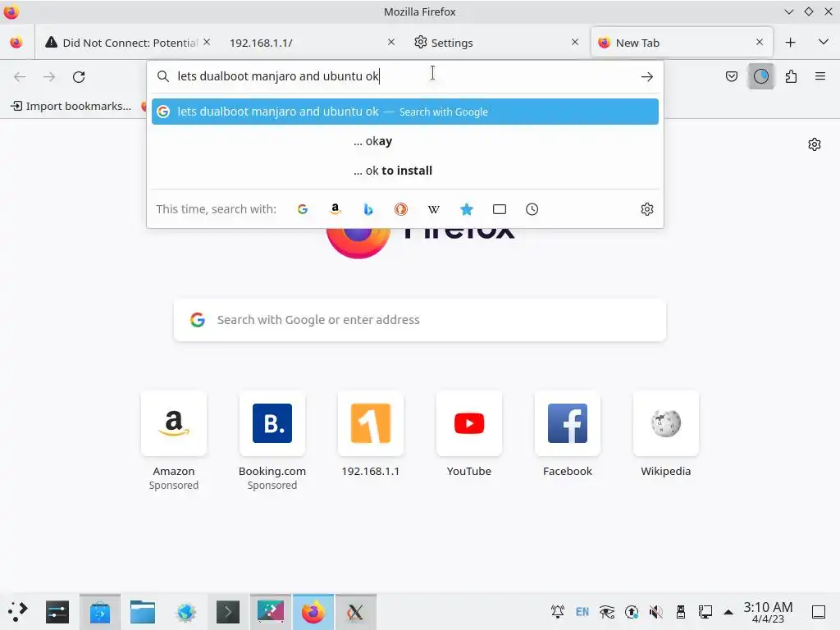Open the EN keyboard layout indicator

582,612
